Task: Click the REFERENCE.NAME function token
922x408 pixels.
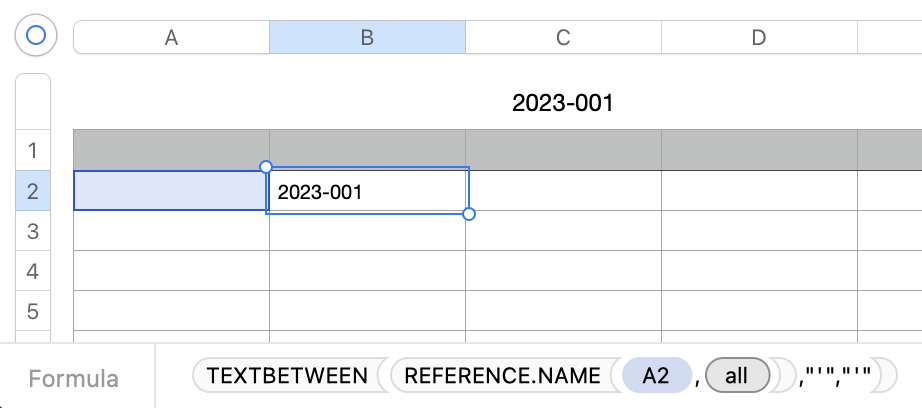Action: point(503,376)
